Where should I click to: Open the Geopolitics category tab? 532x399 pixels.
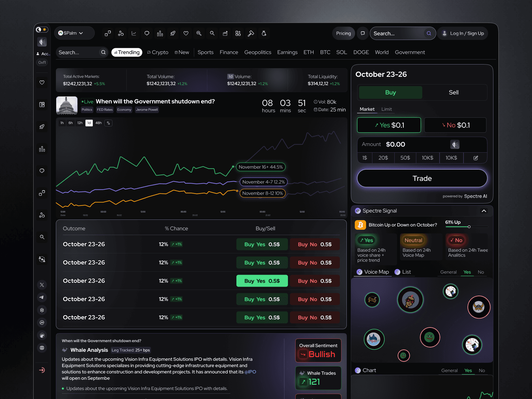tap(258, 53)
